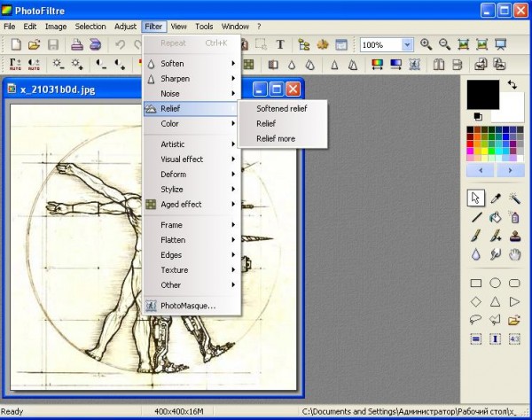
Task: Select the Smudge finger tool
Action: (496, 254)
